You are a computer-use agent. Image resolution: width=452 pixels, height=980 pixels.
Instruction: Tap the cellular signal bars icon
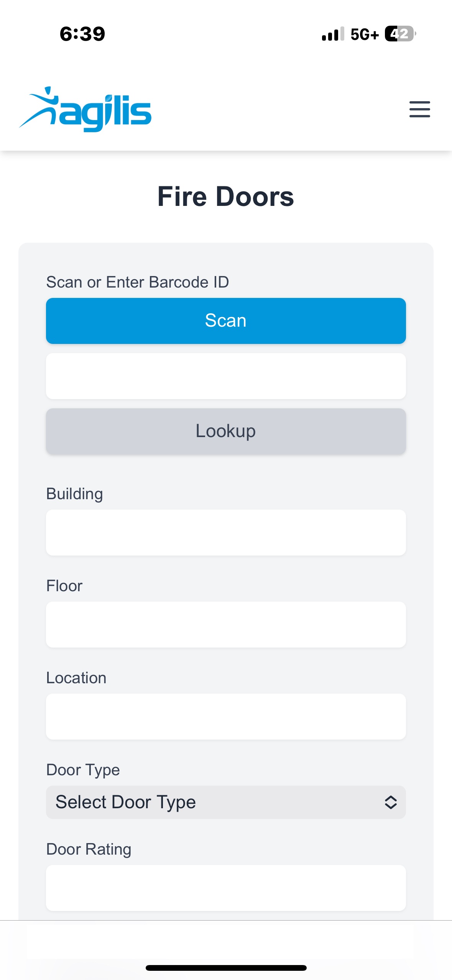point(333,34)
